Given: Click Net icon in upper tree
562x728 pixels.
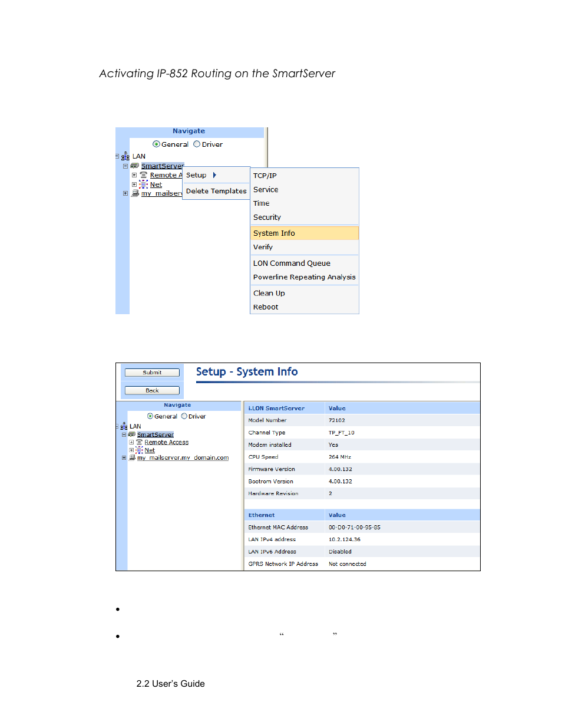Looking at the screenshot, I should [x=144, y=185].
